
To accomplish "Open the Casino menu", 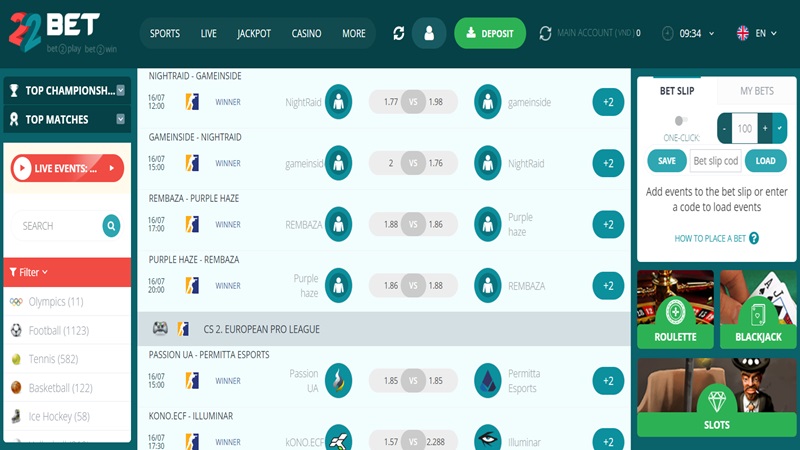I will pos(306,34).
